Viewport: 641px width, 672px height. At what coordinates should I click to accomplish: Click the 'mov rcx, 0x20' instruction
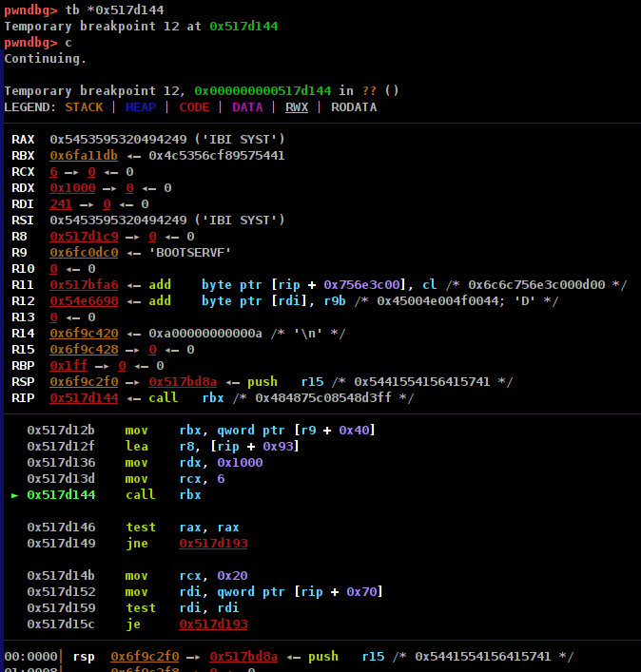point(186,576)
